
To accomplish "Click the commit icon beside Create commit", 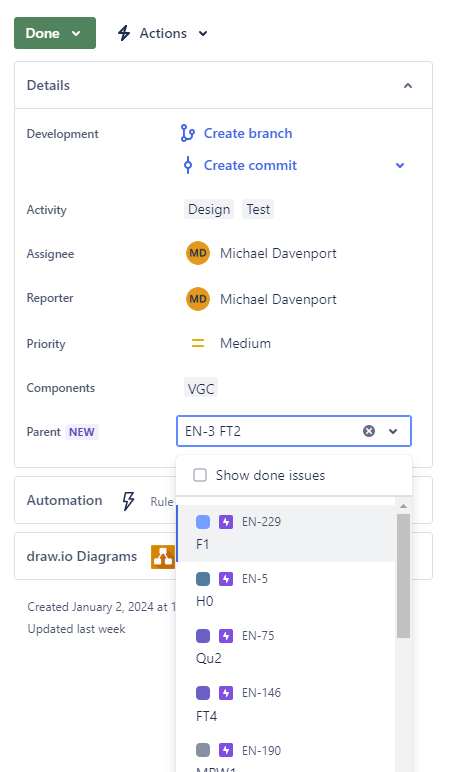I will pos(188,165).
